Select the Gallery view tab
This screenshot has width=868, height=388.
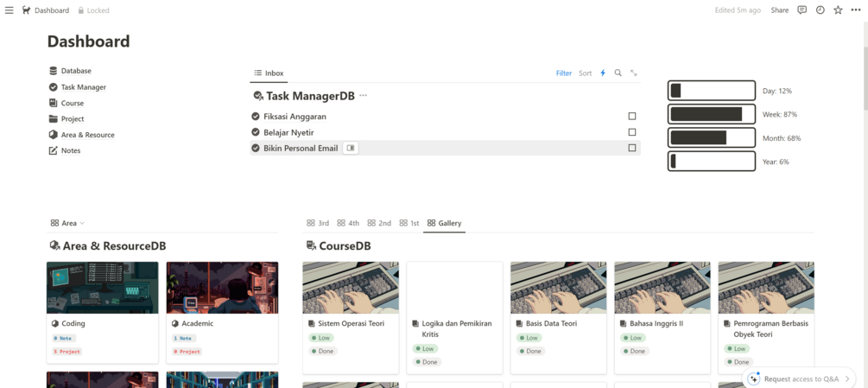[x=445, y=223]
